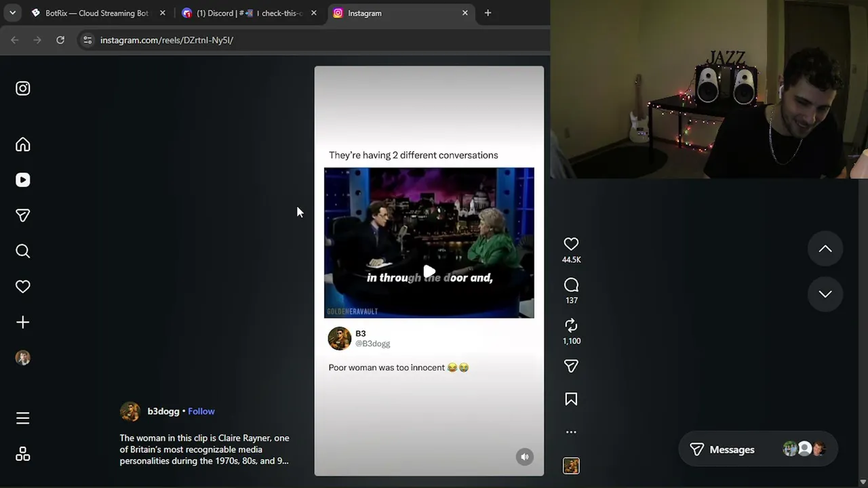The width and height of the screenshot is (868, 488).
Task: Expand the truncated reel caption text
Action: coord(204,449)
